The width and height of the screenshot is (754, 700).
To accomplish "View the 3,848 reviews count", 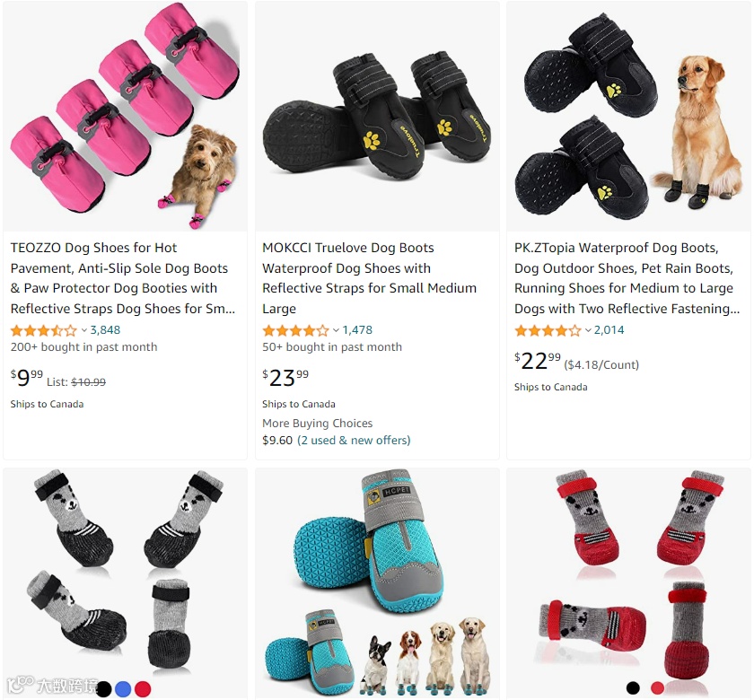I will pyautogui.click(x=105, y=330).
